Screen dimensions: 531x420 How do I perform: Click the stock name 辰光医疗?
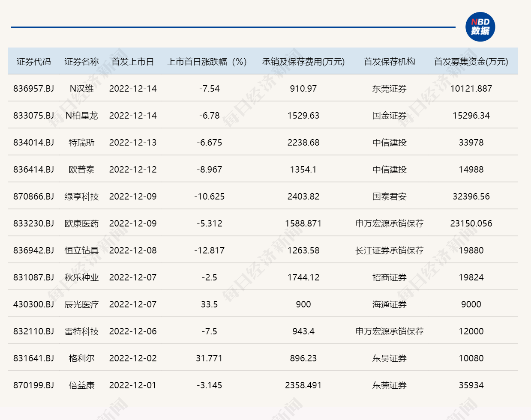(x=81, y=304)
